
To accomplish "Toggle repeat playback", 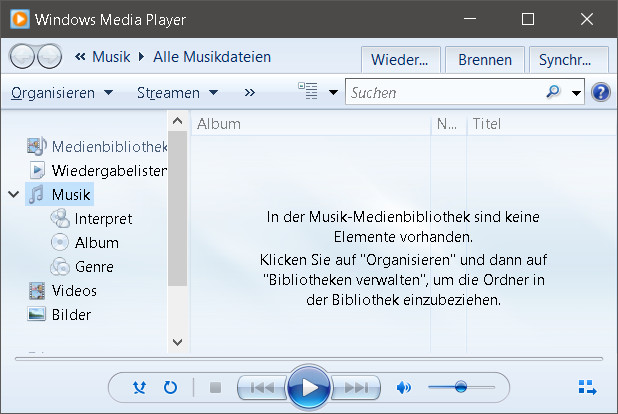I will [170, 388].
